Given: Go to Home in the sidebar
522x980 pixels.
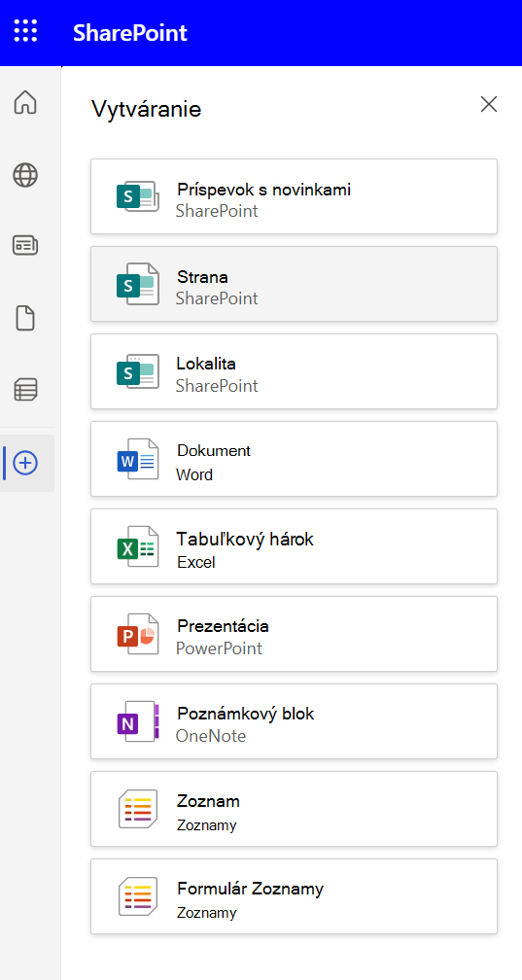Looking at the screenshot, I should click(25, 102).
